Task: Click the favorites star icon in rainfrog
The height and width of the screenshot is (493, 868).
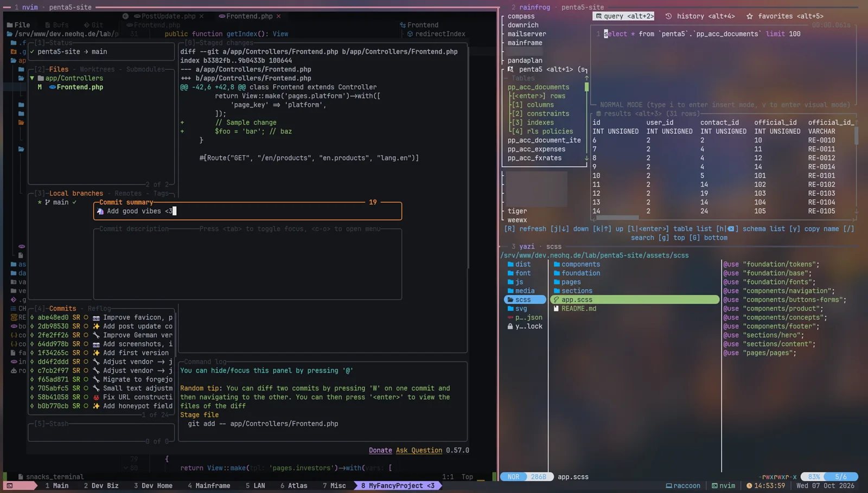Action: tap(750, 16)
